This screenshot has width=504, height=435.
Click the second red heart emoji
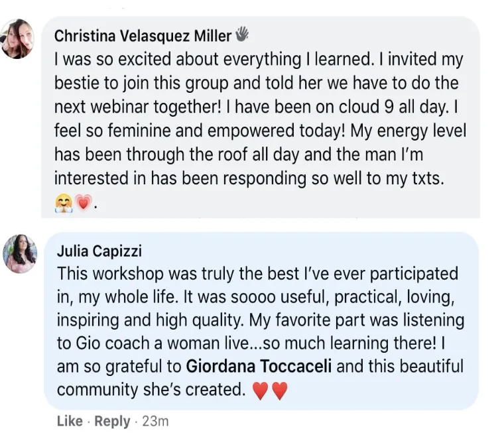coord(280,391)
